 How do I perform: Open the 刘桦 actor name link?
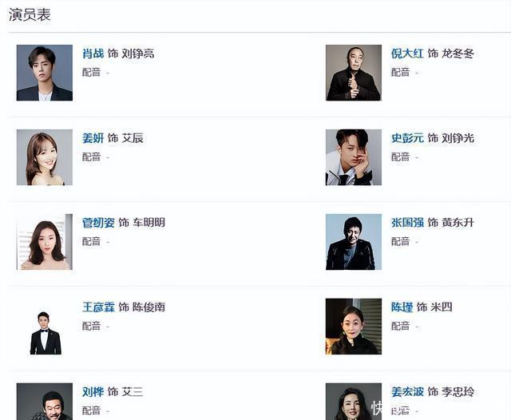tap(93, 391)
